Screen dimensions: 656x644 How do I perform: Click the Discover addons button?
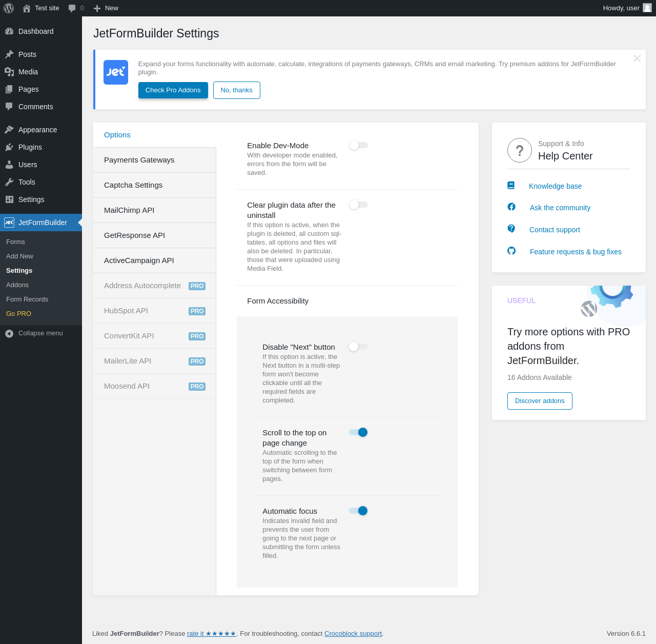[540, 401]
